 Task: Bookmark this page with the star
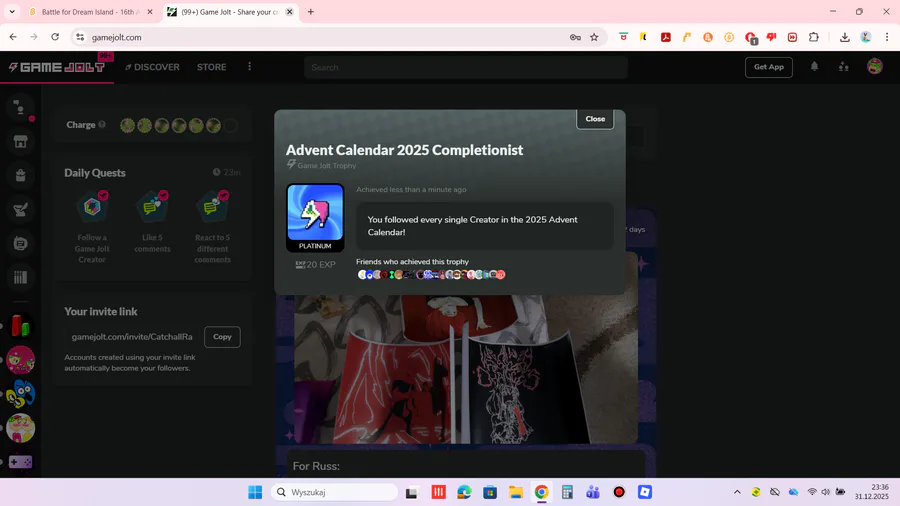point(594,37)
